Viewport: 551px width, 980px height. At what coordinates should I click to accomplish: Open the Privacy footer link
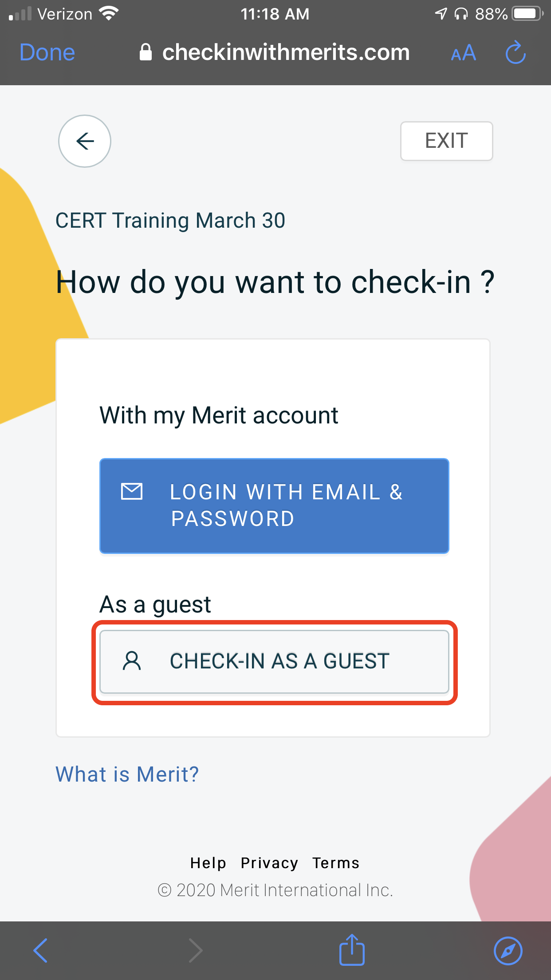[x=269, y=863]
